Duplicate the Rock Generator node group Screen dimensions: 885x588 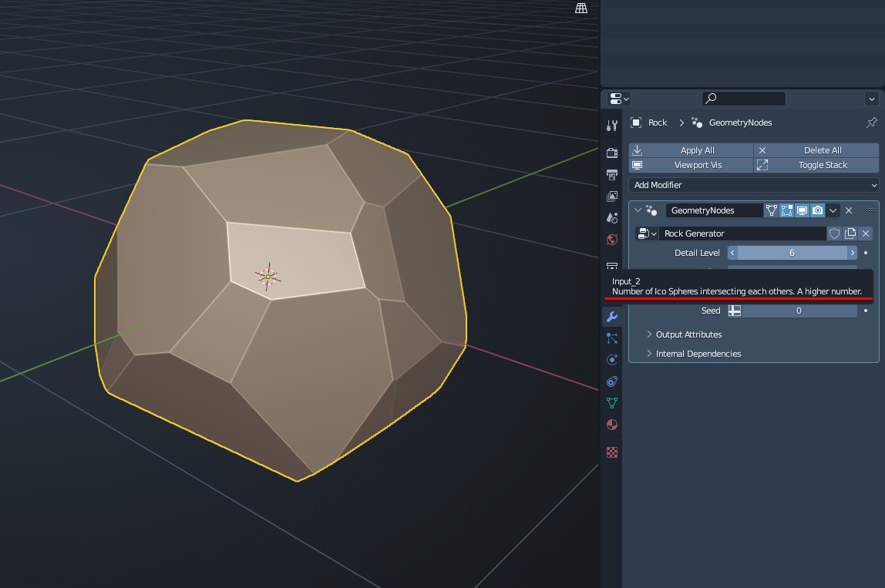(850, 234)
